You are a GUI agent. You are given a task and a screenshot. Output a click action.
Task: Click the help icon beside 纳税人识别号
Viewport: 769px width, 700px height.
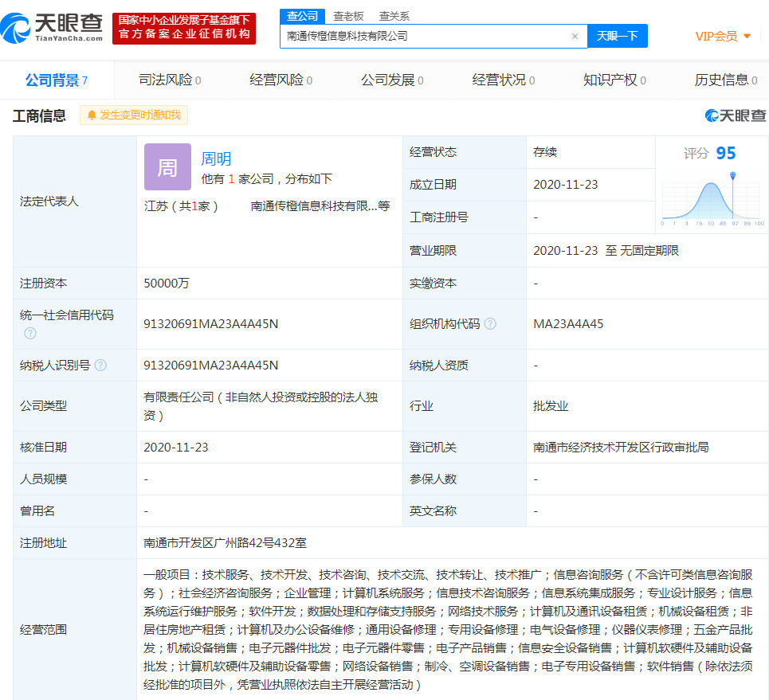[x=100, y=366]
